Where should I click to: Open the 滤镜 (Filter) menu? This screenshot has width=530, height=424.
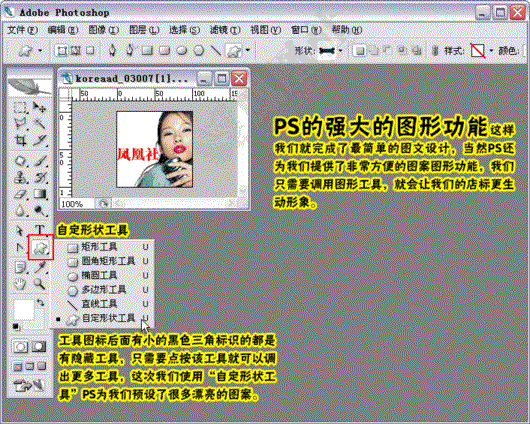[x=225, y=30]
